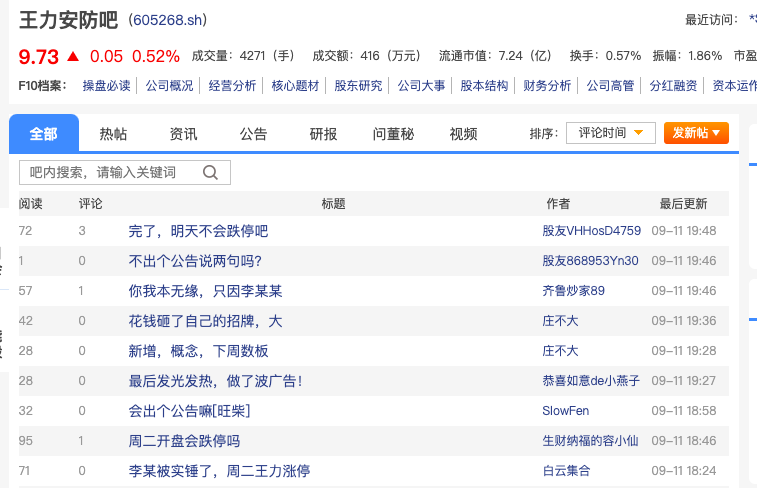Click the 王力安防吧 forum title

(69, 20)
